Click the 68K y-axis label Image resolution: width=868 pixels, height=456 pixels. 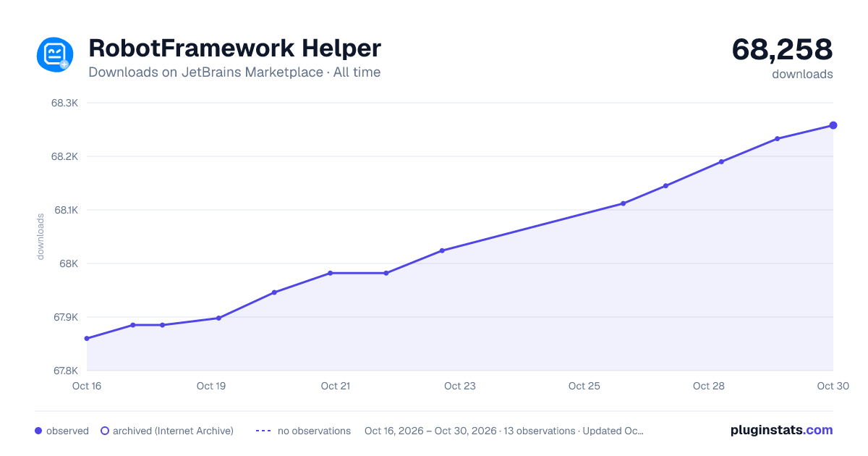point(69,263)
